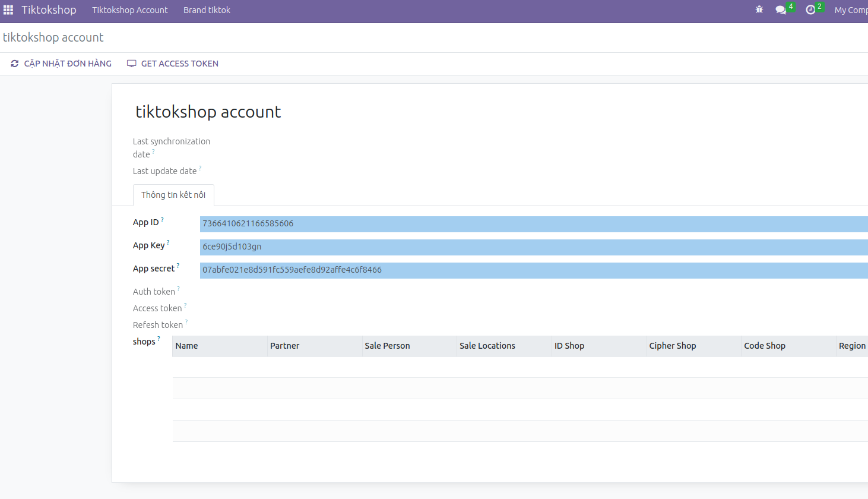This screenshot has height=499, width=868.
Task: Click into the App secret field
Action: pyautogui.click(x=533, y=270)
